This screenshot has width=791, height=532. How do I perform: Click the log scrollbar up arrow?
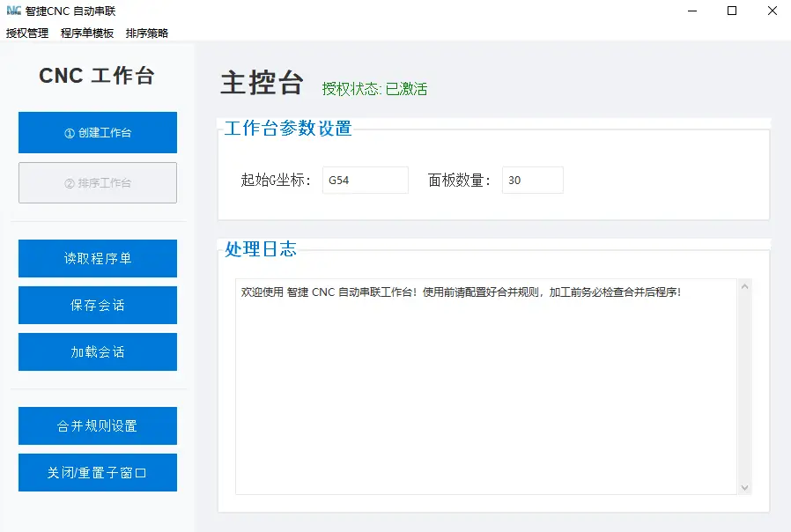point(744,285)
